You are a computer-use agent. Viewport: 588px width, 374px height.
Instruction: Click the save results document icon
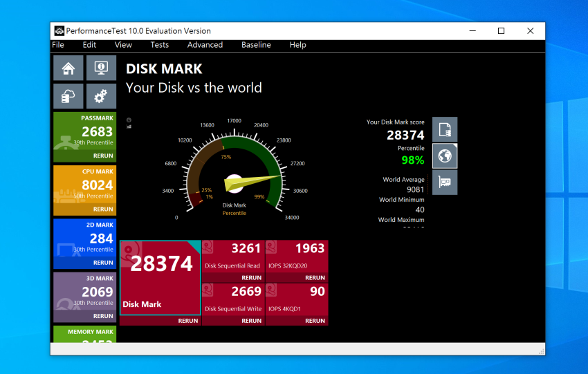coord(445,130)
